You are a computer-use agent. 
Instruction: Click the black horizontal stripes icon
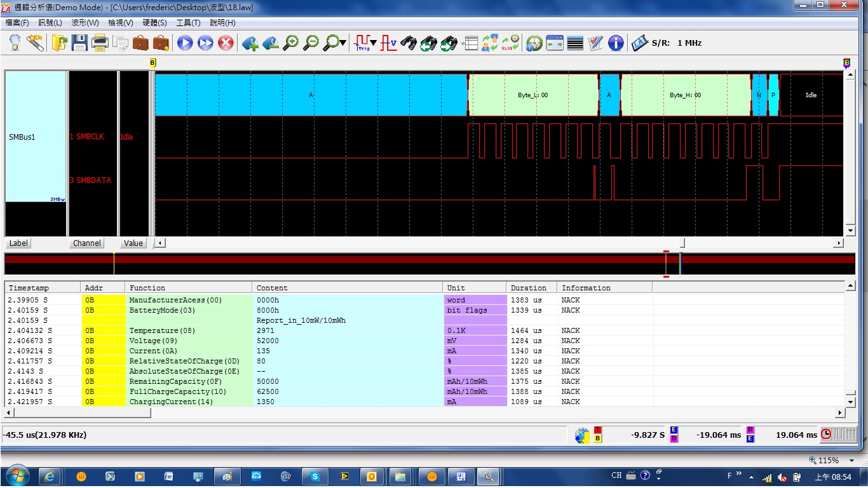click(x=575, y=43)
